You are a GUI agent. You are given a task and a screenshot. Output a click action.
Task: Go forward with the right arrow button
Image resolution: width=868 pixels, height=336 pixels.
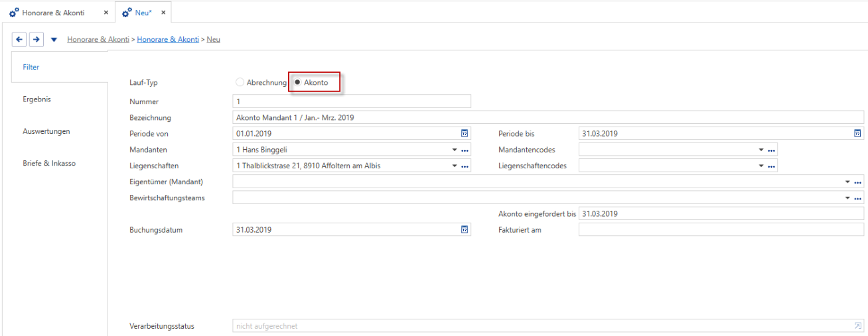[x=36, y=39]
